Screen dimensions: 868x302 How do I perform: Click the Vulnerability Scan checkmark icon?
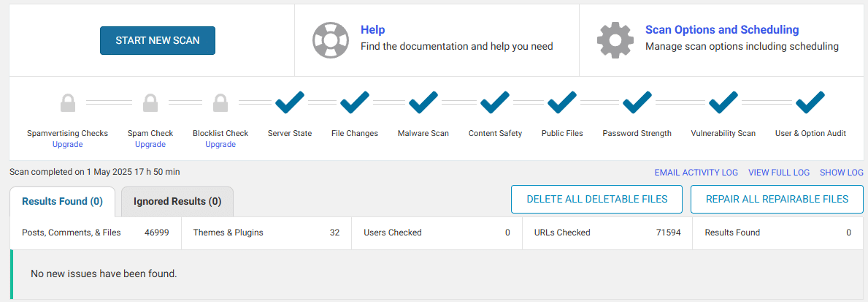[723, 102]
